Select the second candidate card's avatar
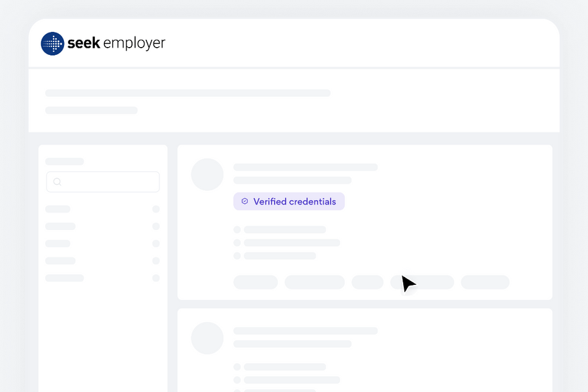588x392 pixels. (207, 338)
